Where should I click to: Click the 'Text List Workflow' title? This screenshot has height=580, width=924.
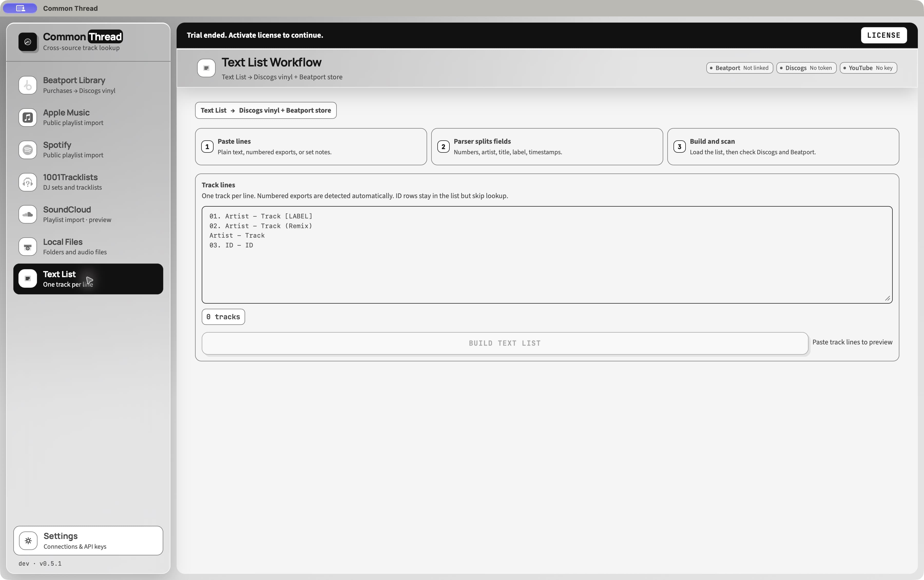pyautogui.click(x=272, y=62)
